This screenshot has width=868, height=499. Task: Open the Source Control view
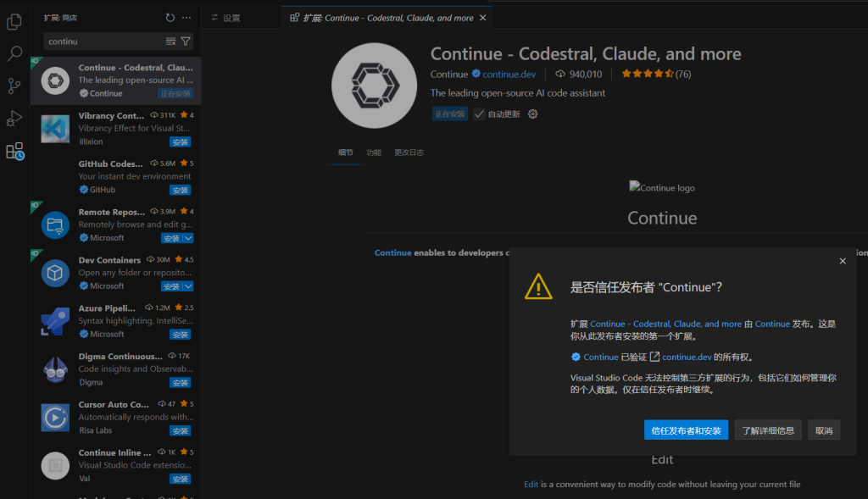point(14,86)
